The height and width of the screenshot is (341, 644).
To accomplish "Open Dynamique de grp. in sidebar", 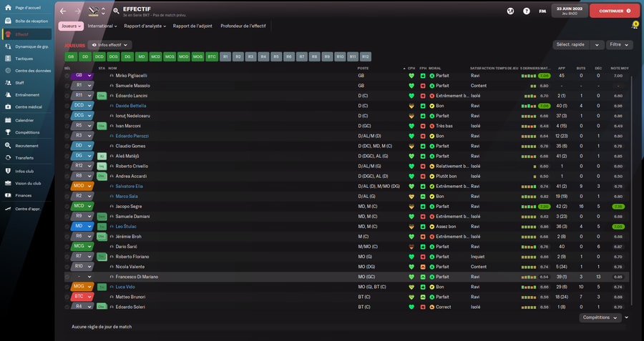I will click(26, 46).
